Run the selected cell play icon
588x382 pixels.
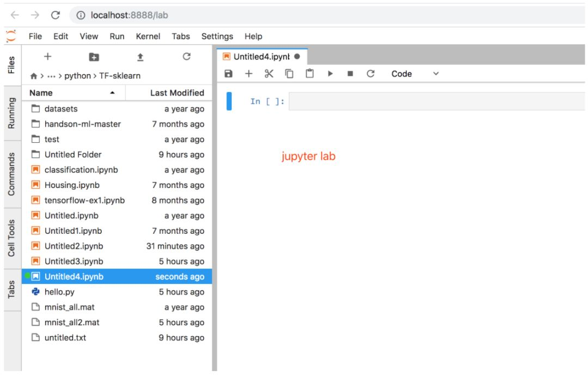point(330,74)
